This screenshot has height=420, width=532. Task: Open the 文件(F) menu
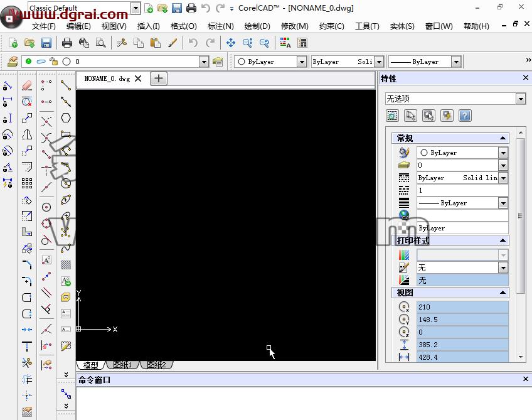[x=44, y=26]
